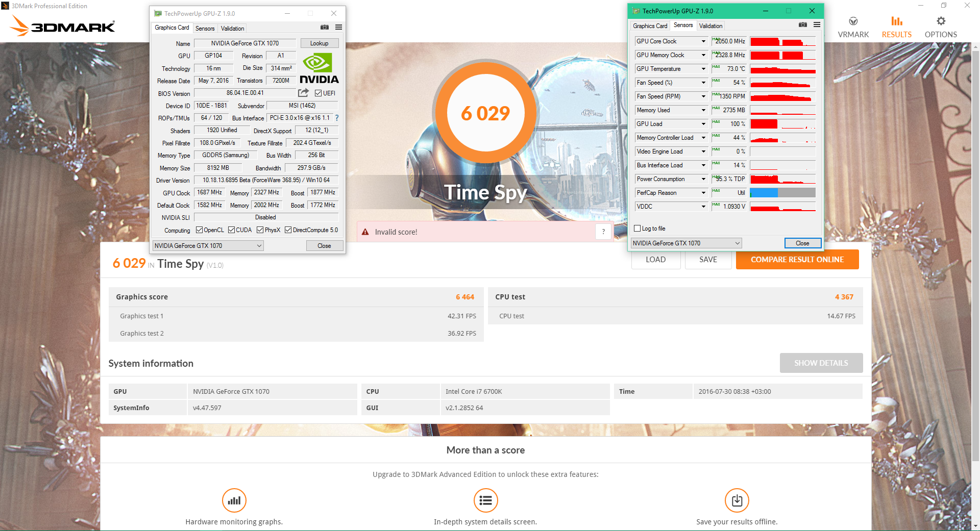Image resolution: width=980 pixels, height=531 pixels.
Task: Open hamburger menu in Sensors GPU-Z window
Action: tap(817, 24)
